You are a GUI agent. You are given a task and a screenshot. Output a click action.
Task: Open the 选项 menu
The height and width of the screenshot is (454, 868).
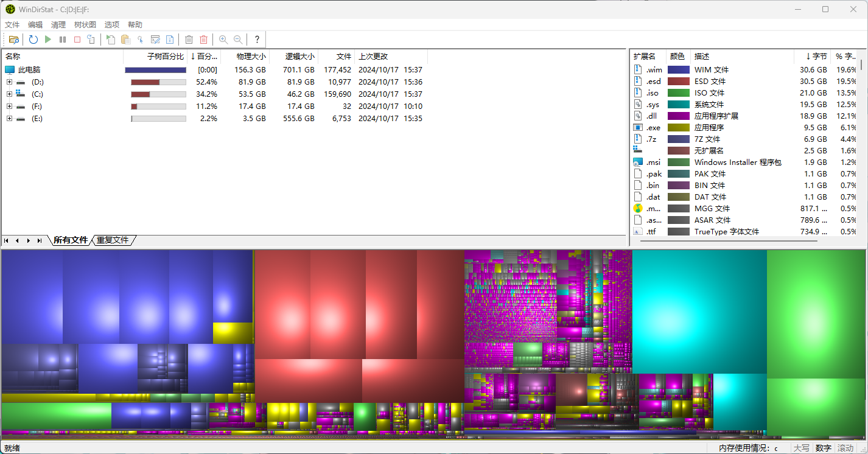tap(111, 24)
